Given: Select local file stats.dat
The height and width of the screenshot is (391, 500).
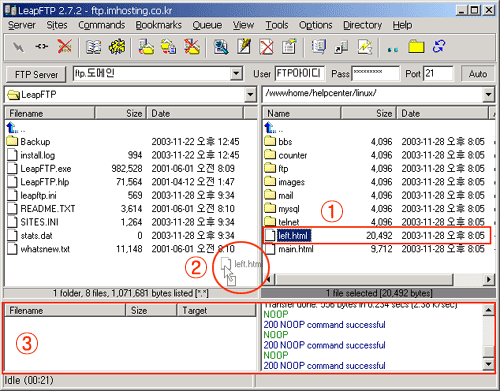Looking at the screenshot, I should click(x=30, y=235).
